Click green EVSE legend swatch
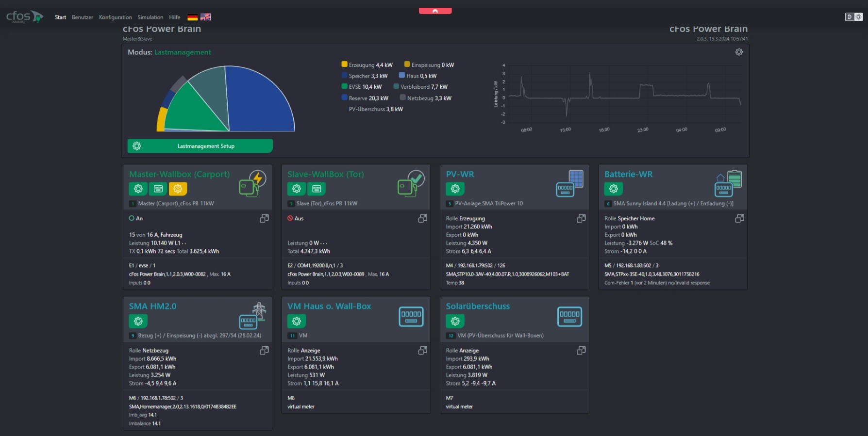The height and width of the screenshot is (436, 868). pos(344,86)
